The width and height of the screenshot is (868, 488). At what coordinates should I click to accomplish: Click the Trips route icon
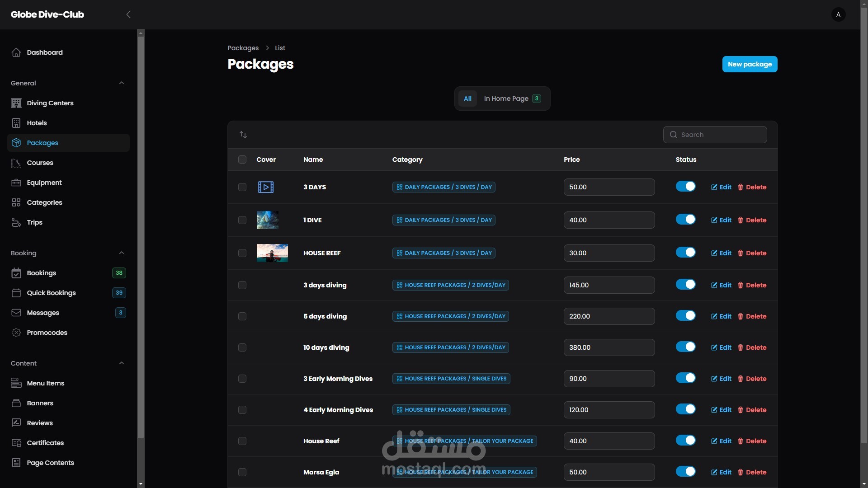[16, 222]
